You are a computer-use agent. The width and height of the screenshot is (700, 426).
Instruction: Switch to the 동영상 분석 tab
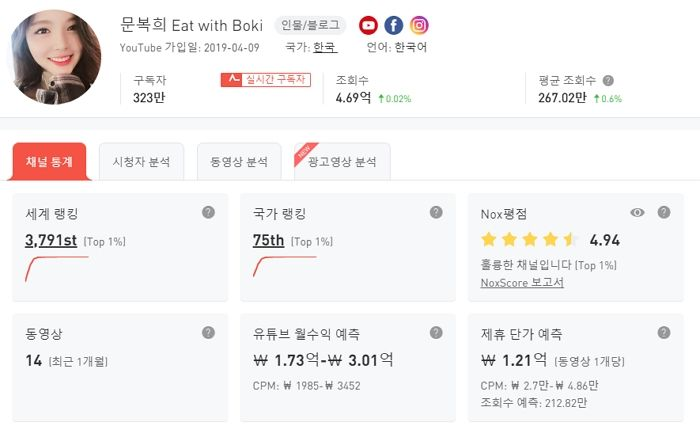tap(239, 162)
